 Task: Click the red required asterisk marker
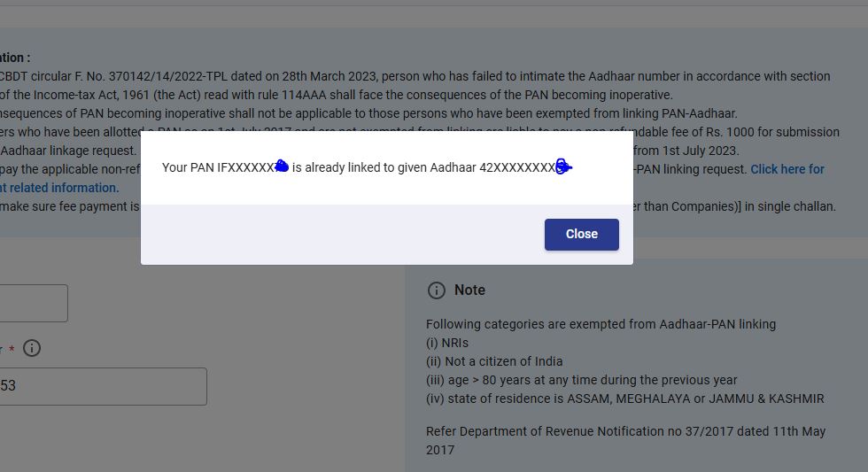tap(12, 349)
